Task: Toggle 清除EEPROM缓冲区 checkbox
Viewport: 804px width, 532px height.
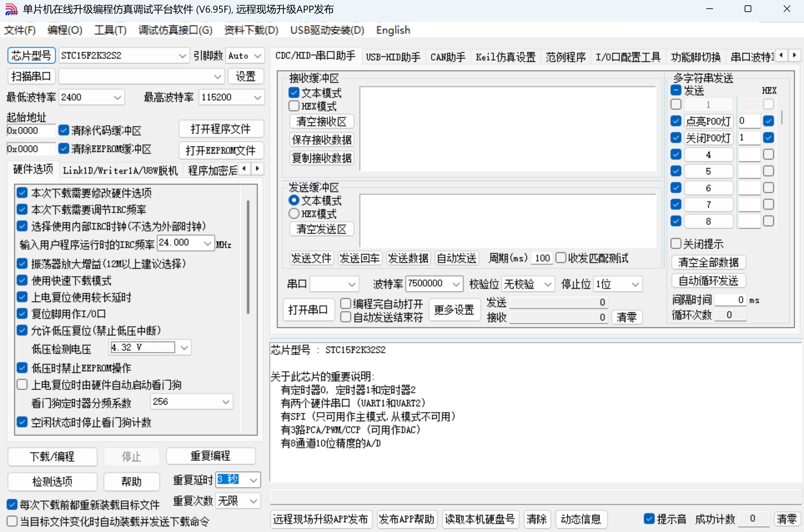Action: point(64,149)
